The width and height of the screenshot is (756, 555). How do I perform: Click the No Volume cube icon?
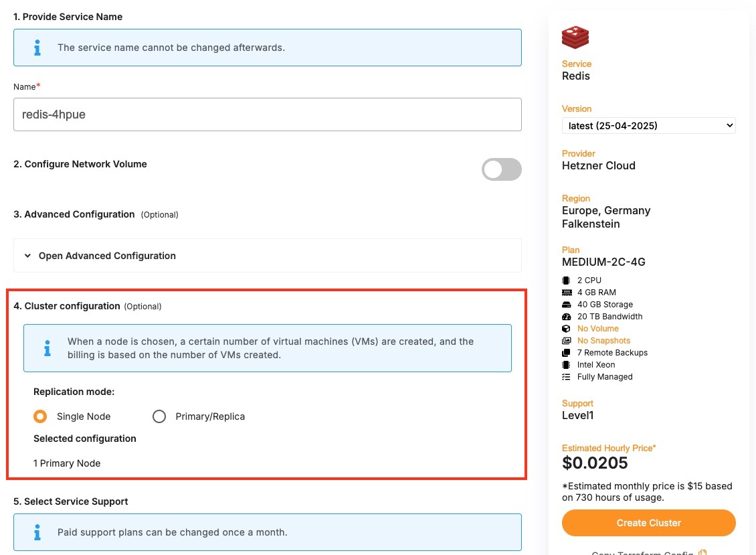coord(566,329)
